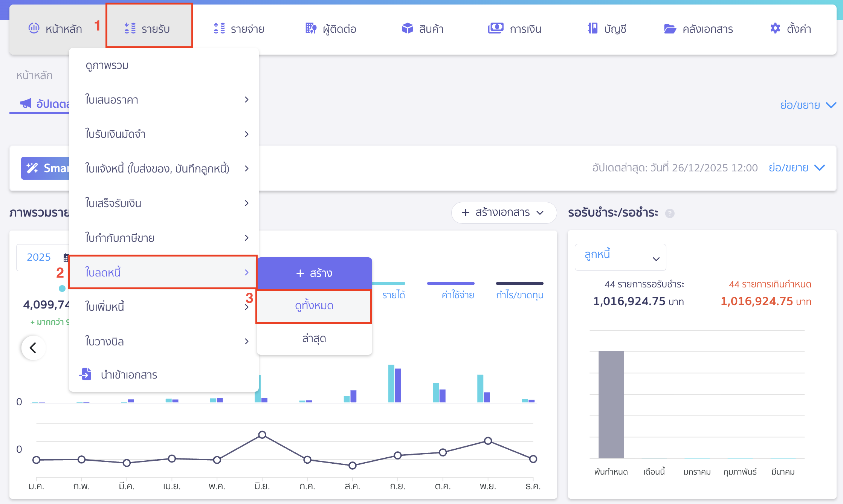843x504 pixels.
Task: Open the สินค้า products box icon
Action: click(408, 28)
